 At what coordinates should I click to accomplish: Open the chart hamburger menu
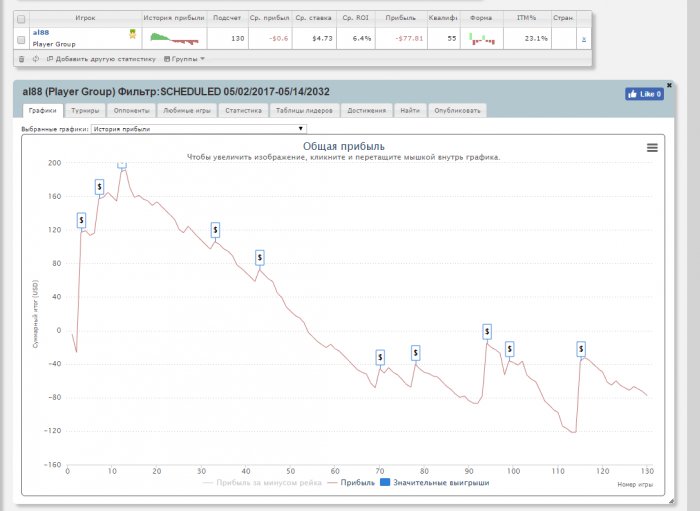pos(652,147)
